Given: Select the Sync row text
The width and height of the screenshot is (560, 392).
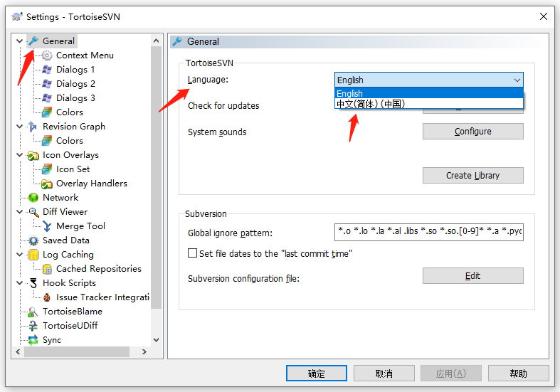Looking at the screenshot, I should point(52,340).
